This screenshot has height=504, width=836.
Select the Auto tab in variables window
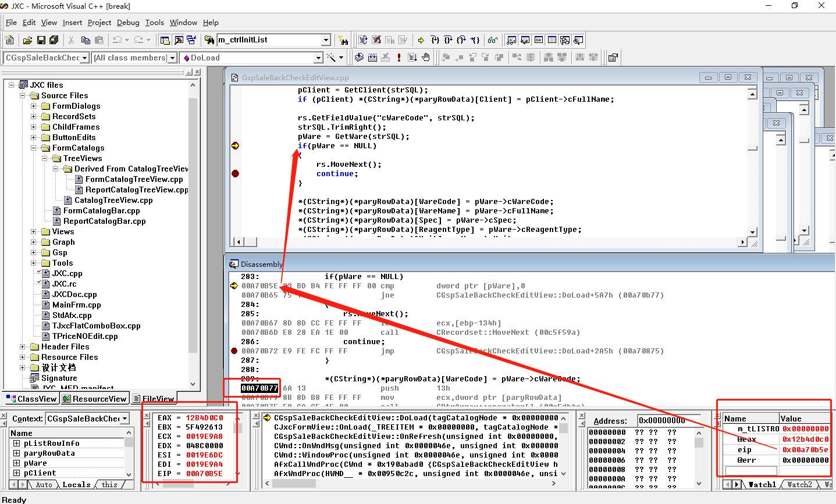[44, 485]
